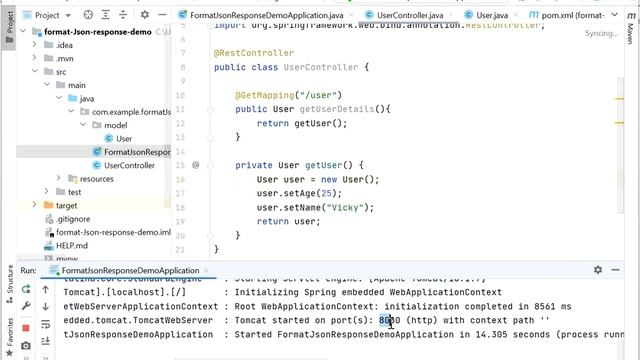Viewport: 640px width, 360px height.
Task: Collapse the src folder
Action: coord(35,71)
